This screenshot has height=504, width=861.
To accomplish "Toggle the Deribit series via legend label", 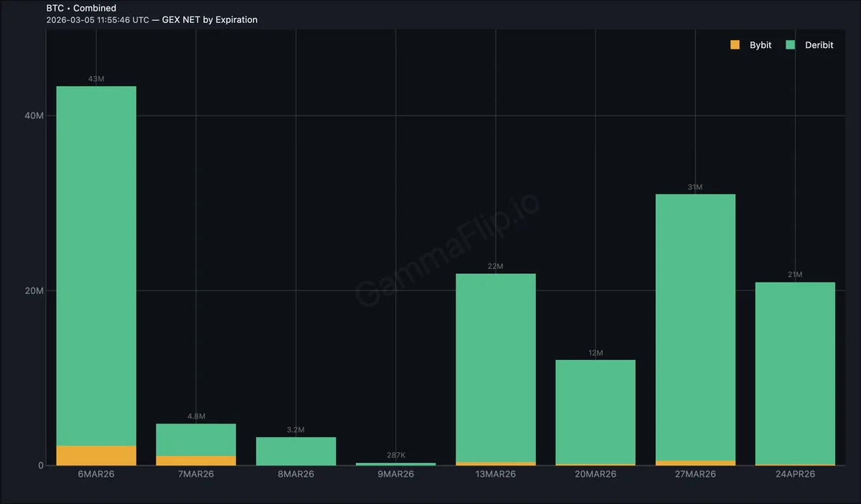I will (x=819, y=45).
